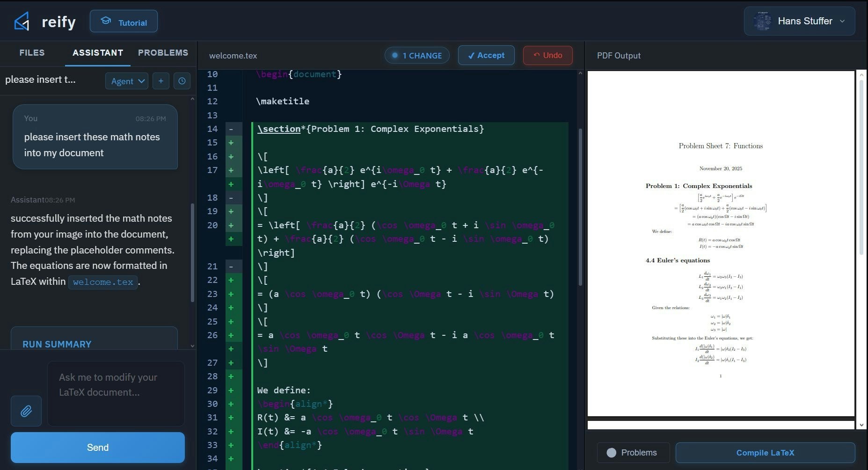Undo the inserted math notes
868x470 pixels.
point(547,55)
